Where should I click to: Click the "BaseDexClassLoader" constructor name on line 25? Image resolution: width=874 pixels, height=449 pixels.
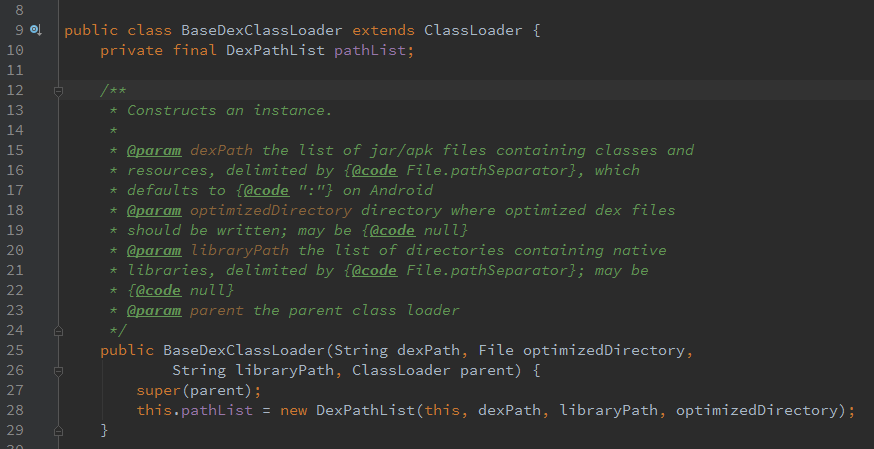pyautogui.click(x=244, y=351)
